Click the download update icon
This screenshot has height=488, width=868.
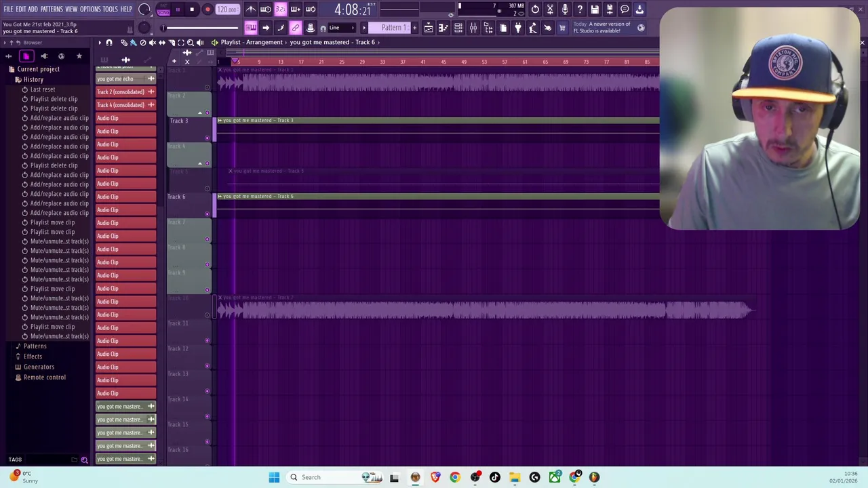coord(639,9)
